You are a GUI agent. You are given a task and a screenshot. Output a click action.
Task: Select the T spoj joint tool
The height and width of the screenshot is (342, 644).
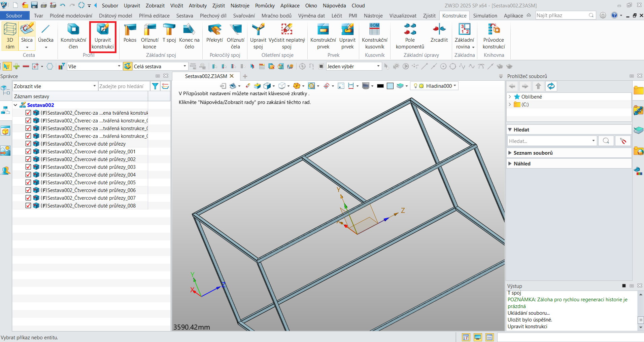[169, 33]
